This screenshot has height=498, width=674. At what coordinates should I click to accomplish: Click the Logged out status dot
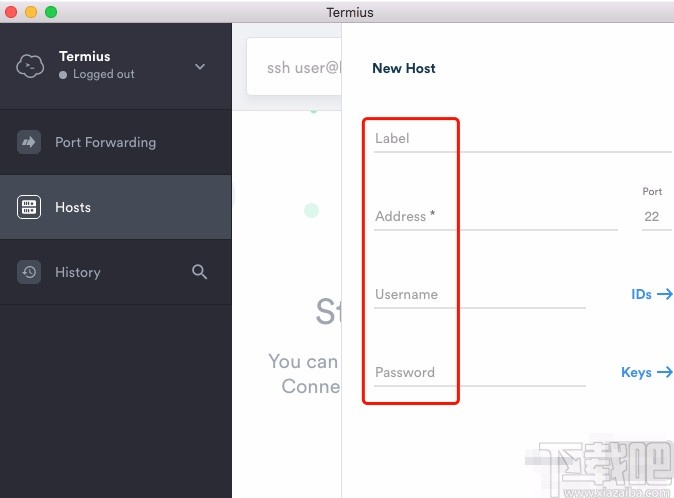[x=63, y=75]
